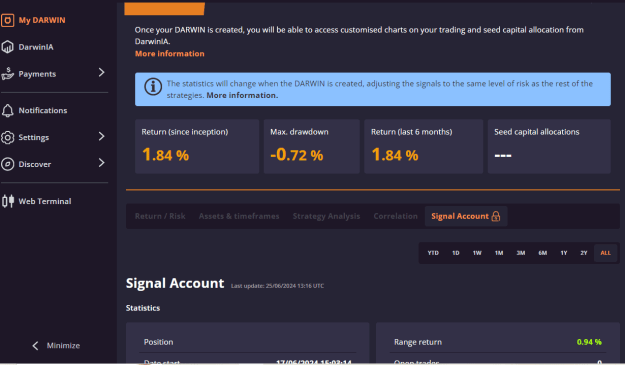Launch Web Terminal from sidebar
The width and height of the screenshot is (625, 365).
(45, 201)
